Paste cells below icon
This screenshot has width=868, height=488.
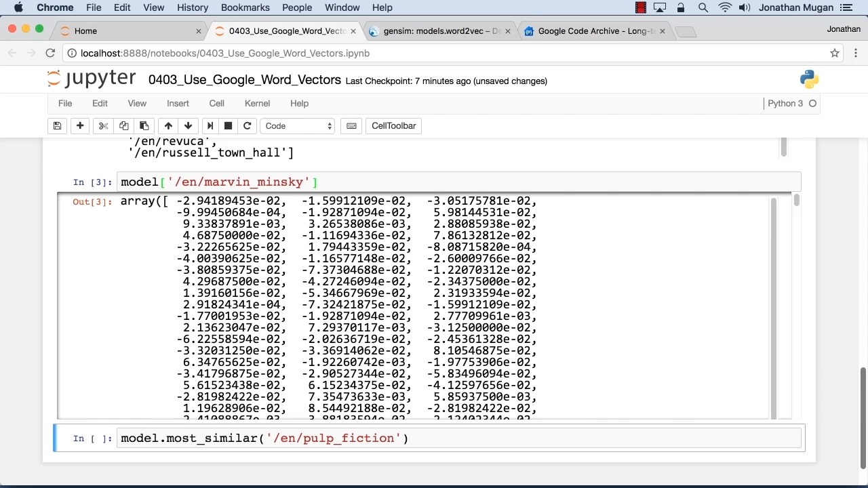144,125
